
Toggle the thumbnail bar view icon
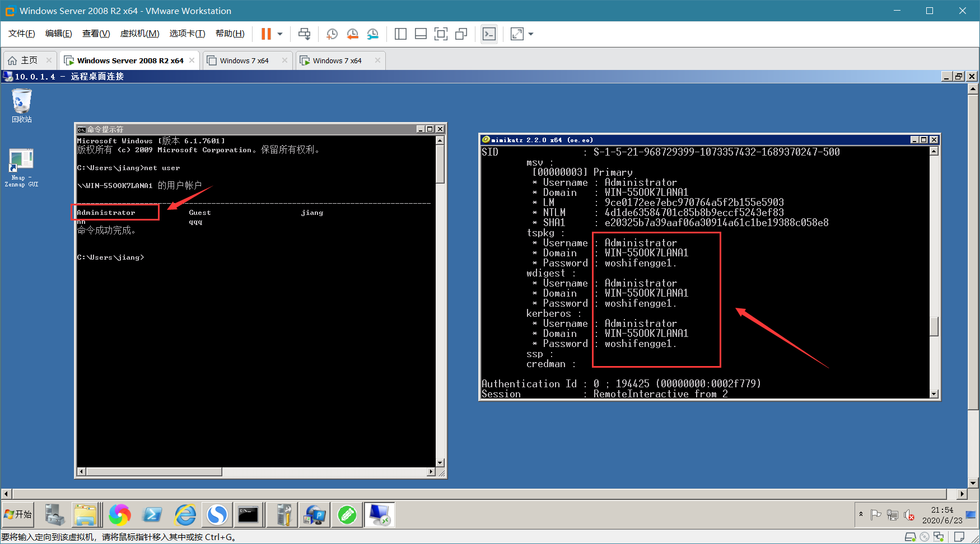click(421, 34)
